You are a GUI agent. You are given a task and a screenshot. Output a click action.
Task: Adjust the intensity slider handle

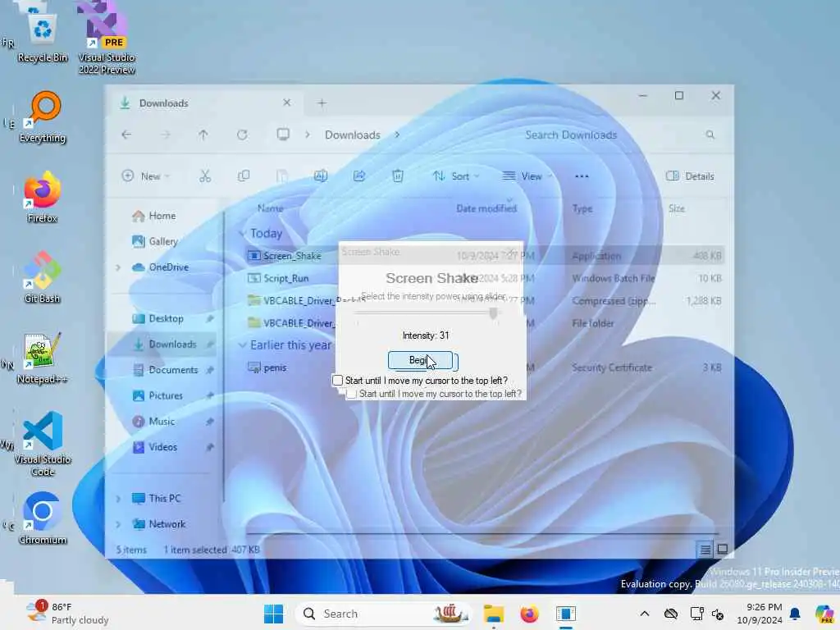pyautogui.click(x=493, y=313)
